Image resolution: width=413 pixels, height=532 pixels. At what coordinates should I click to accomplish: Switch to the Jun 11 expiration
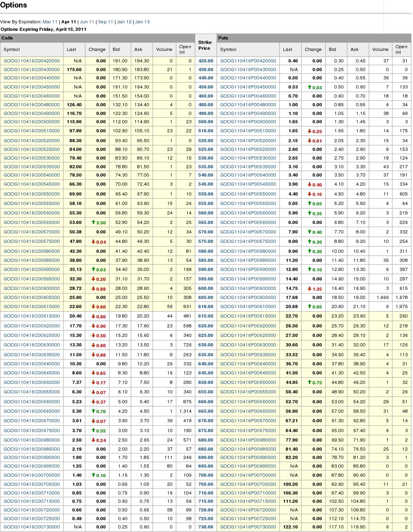click(x=87, y=22)
